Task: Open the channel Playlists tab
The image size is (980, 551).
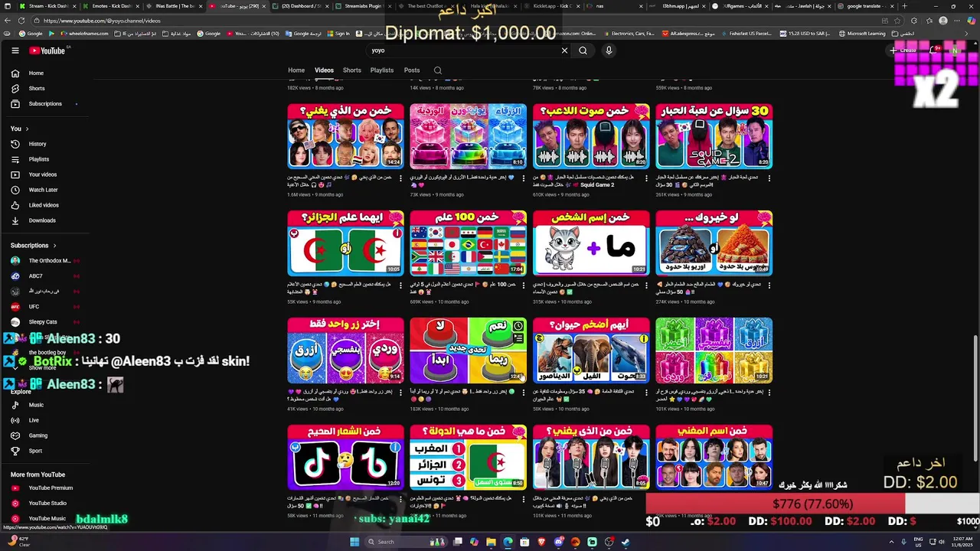Action: point(382,70)
